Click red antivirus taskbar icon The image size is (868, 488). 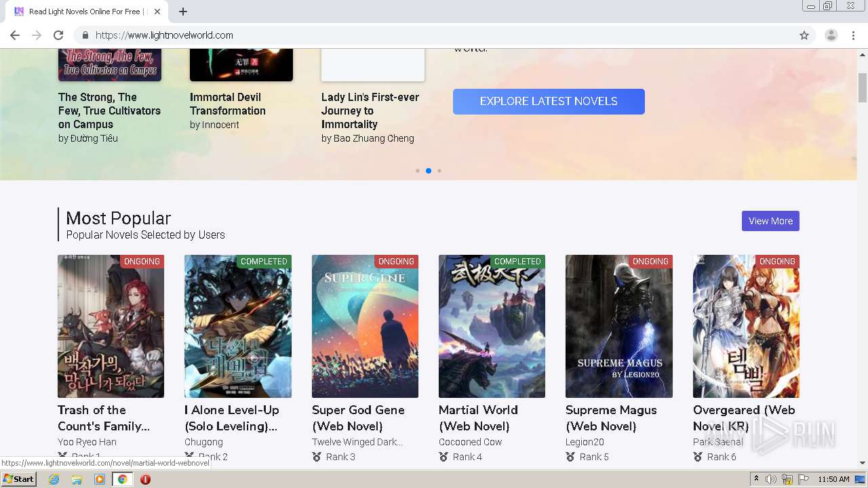pyautogui.click(x=145, y=479)
